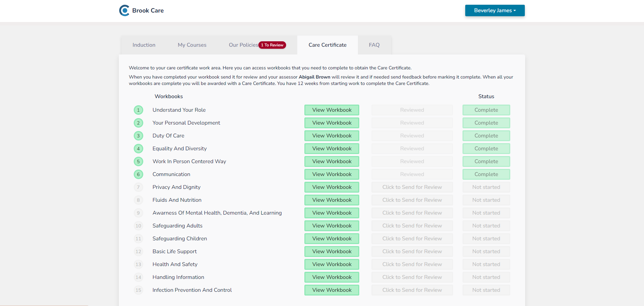644x306 pixels.
Task: View the Duty Of Care workbook
Action: (331, 136)
